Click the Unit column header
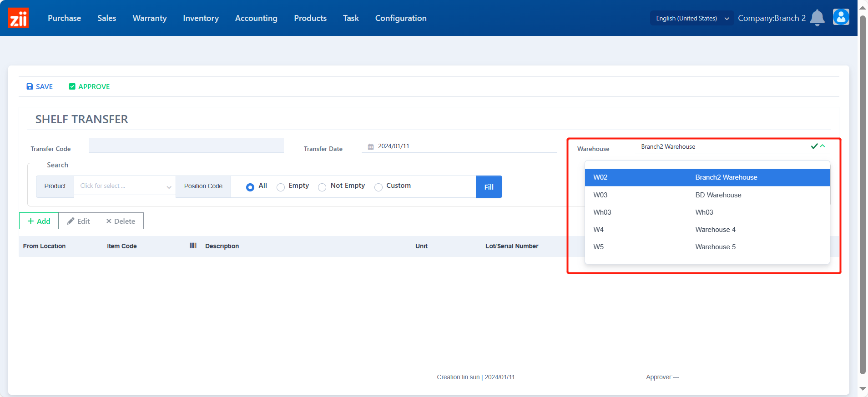 (421, 246)
